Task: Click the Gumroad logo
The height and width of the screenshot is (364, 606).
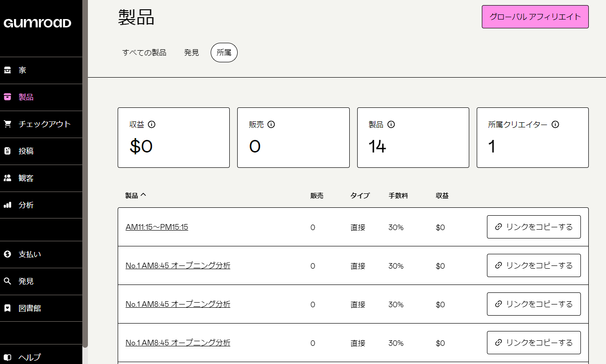Action: pos(37,23)
